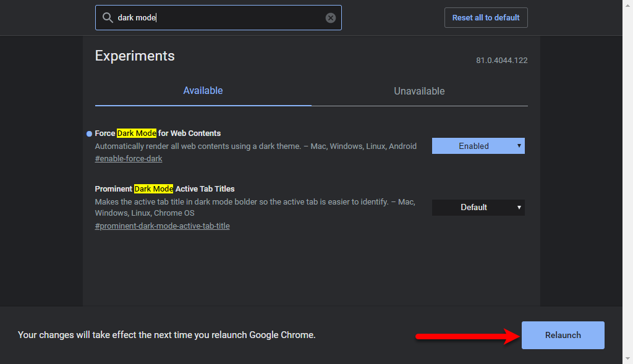
Task: Switch to the Unavailable tab
Action: tap(420, 91)
